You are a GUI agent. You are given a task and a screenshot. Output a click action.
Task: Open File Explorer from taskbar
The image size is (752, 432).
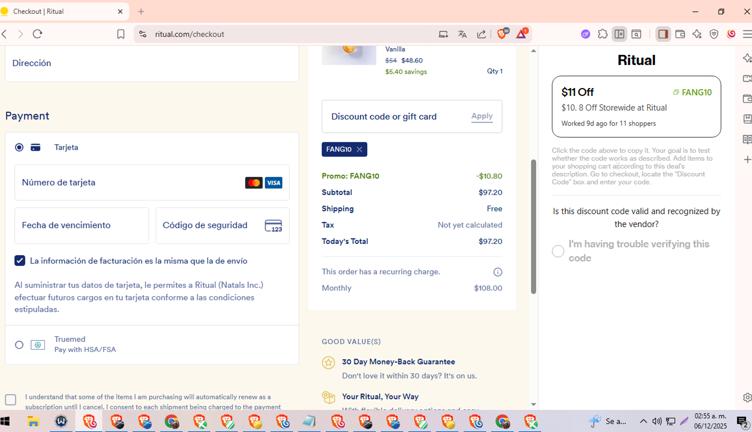point(33,421)
